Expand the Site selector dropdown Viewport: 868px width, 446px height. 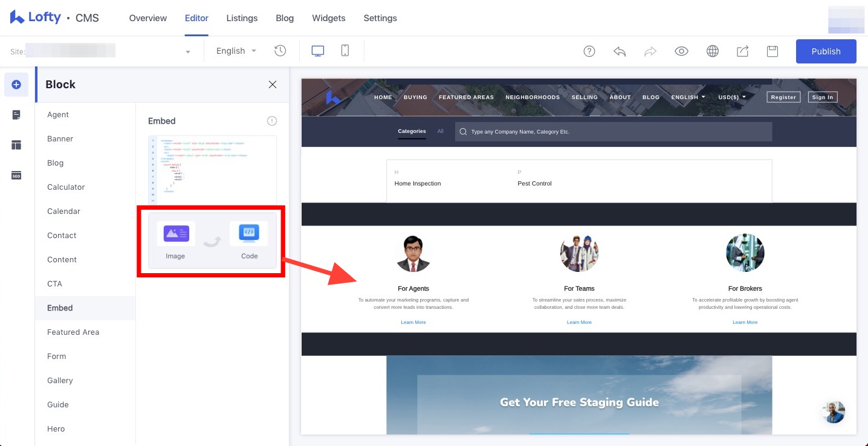pyautogui.click(x=187, y=51)
